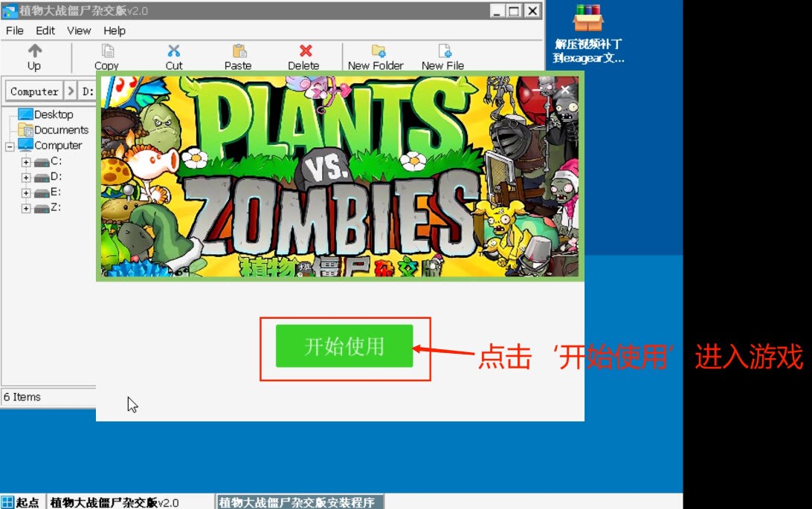
Task: Collapse the Computer tree node
Action: coord(10,147)
